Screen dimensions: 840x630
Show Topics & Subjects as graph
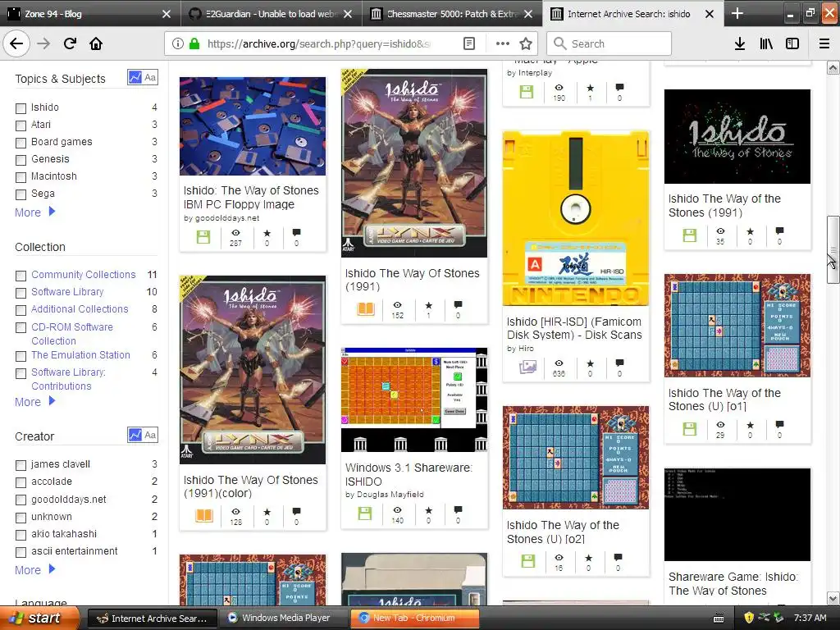pos(135,77)
